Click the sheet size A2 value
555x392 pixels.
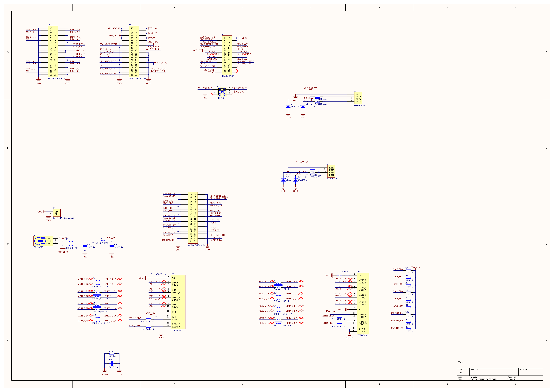point(461,373)
